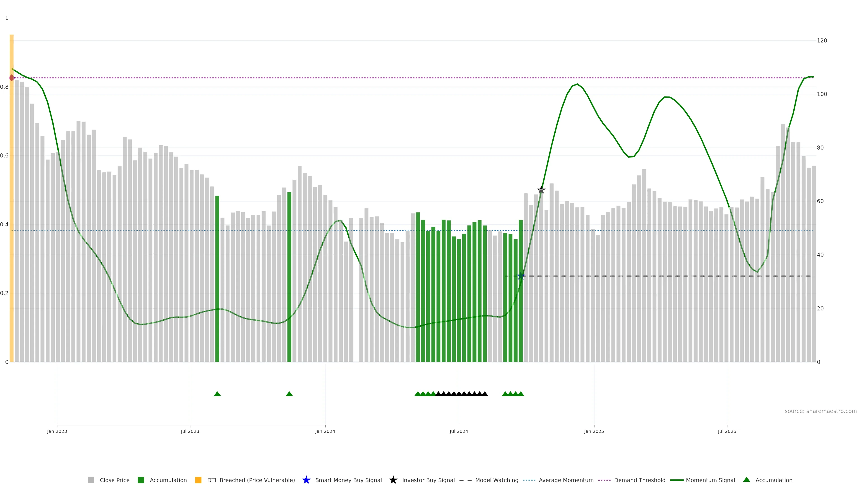Image resolution: width=868 pixels, height=488 pixels.
Task: Click the lone green triangle before Jan 2024
Action: pyautogui.click(x=289, y=394)
